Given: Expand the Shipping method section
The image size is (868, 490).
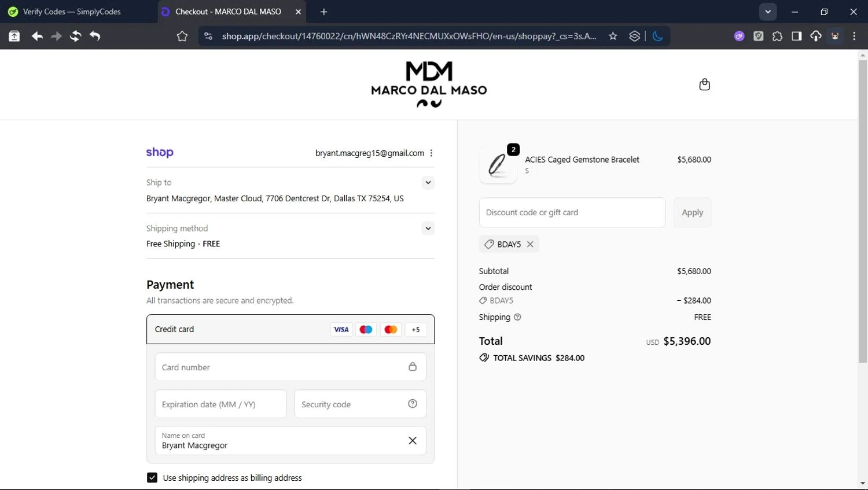Looking at the screenshot, I should [x=428, y=229].
